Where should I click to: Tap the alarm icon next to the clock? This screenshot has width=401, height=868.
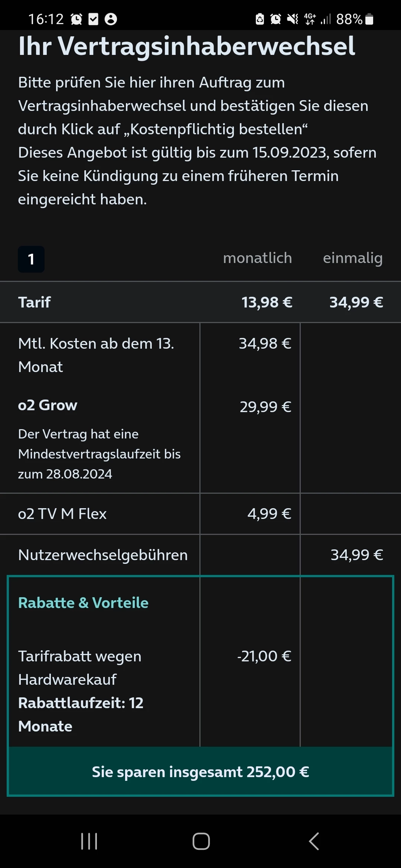[76, 19]
